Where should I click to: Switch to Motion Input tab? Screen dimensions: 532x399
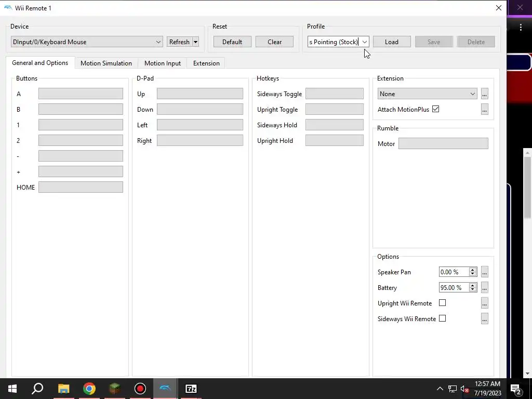click(x=163, y=63)
